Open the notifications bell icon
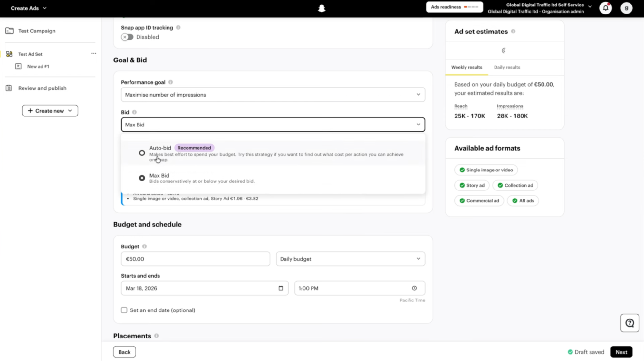 (x=606, y=8)
